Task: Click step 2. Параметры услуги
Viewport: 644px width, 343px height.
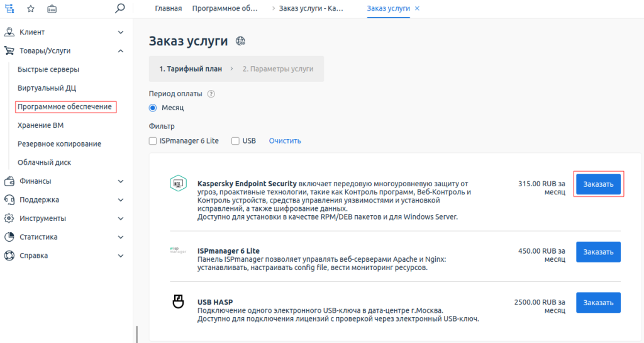Action: point(277,69)
